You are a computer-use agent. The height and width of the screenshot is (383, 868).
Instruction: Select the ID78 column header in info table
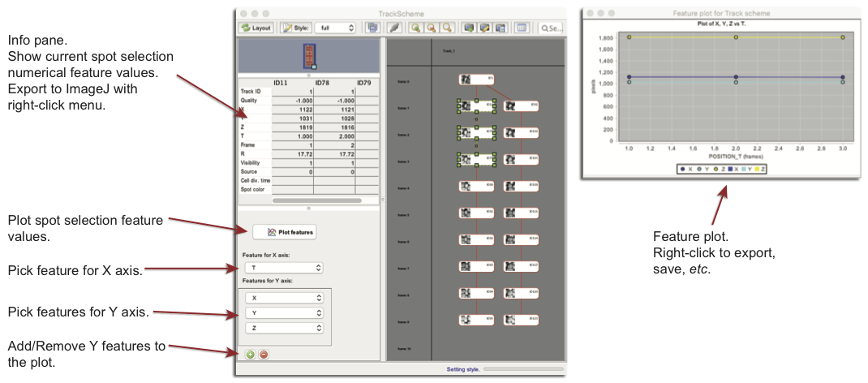(x=321, y=83)
